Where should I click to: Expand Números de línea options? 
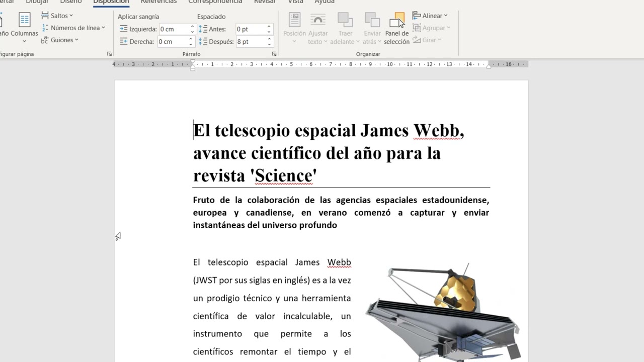[73, 28]
